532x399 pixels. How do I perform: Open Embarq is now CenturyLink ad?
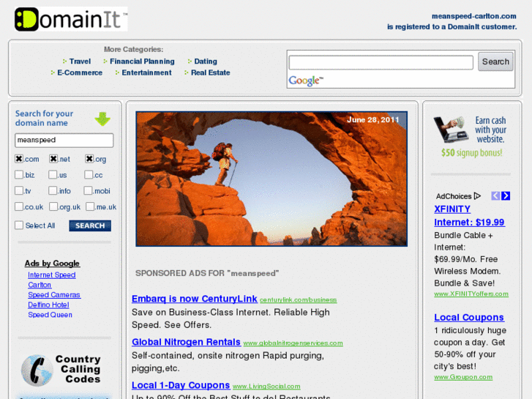195,299
